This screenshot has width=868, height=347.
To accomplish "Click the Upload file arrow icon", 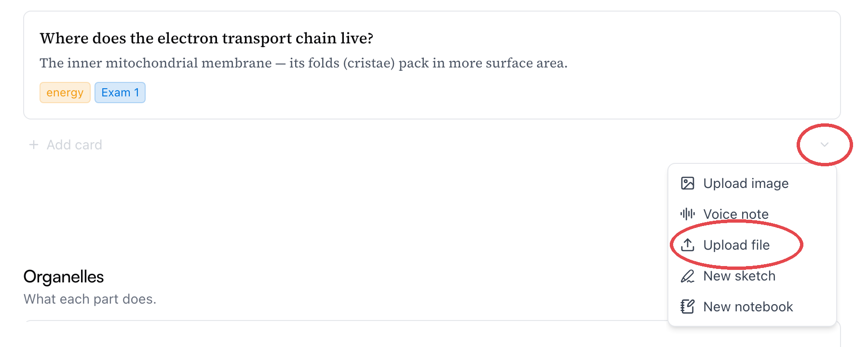I will click(x=687, y=245).
